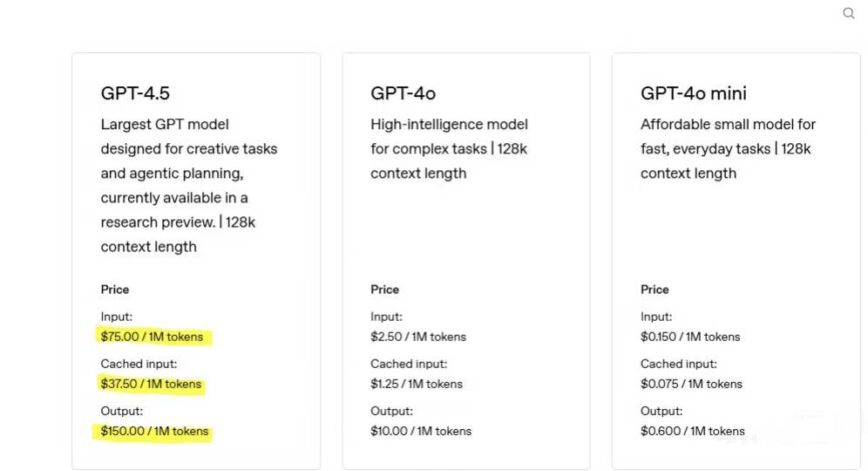The height and width of the screenshot is (471, 868).
Task: Click the Price heading in GPT-4o card
Action: coord(384,290)
